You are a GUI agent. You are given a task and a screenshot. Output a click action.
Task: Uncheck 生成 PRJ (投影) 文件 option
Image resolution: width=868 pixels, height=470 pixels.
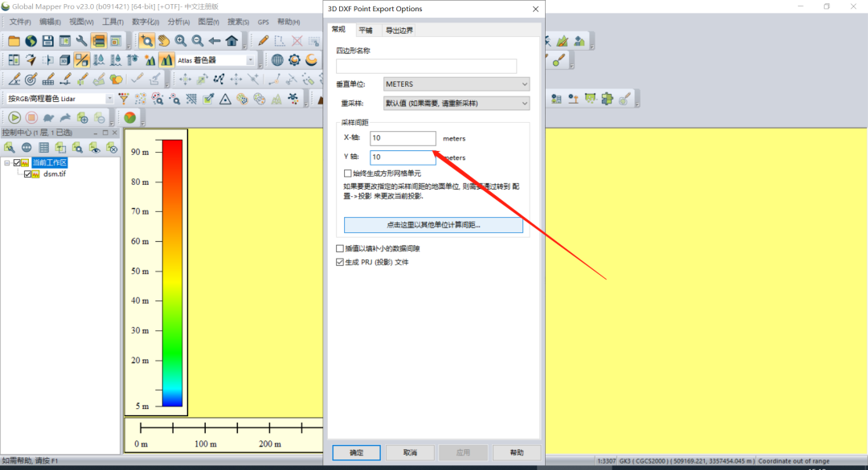tap(340, 263)
